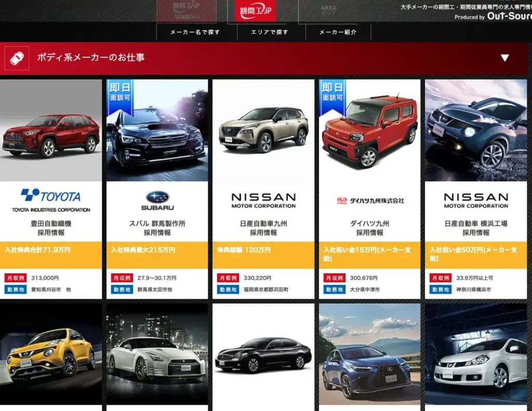Click the blue Lexus SUV photo

369,354
